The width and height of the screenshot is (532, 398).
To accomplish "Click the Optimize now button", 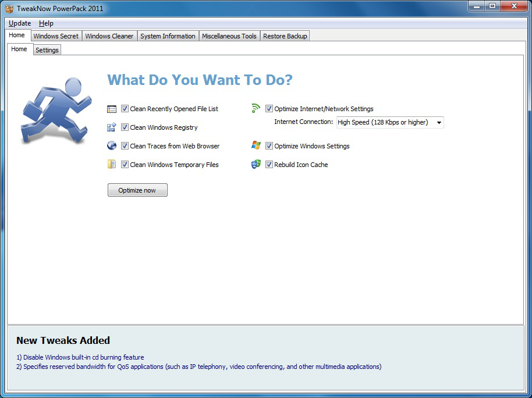I will pos(137,190).
